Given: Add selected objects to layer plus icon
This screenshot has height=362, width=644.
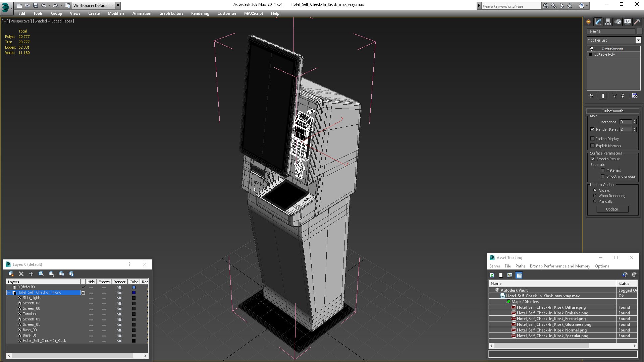Looking at the screenshot, I should [31, 274].
